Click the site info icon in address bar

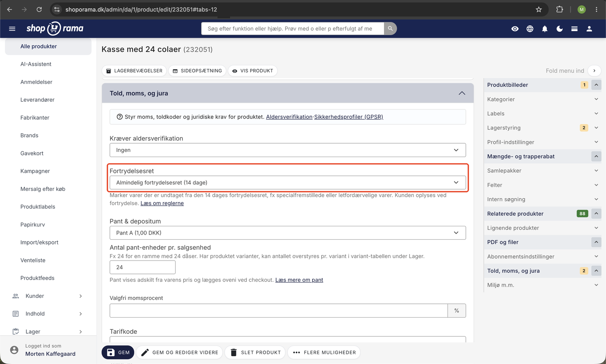[57, 9]
